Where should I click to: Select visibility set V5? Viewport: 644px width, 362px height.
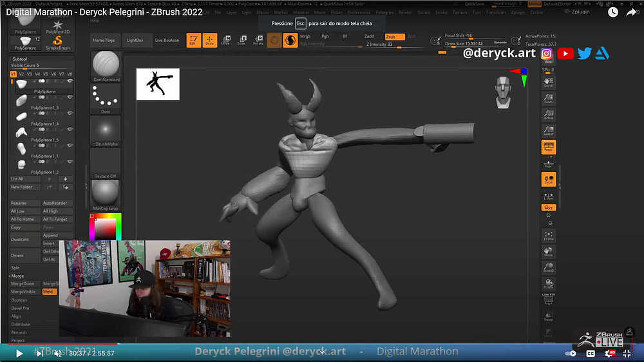tap(46, 74)
